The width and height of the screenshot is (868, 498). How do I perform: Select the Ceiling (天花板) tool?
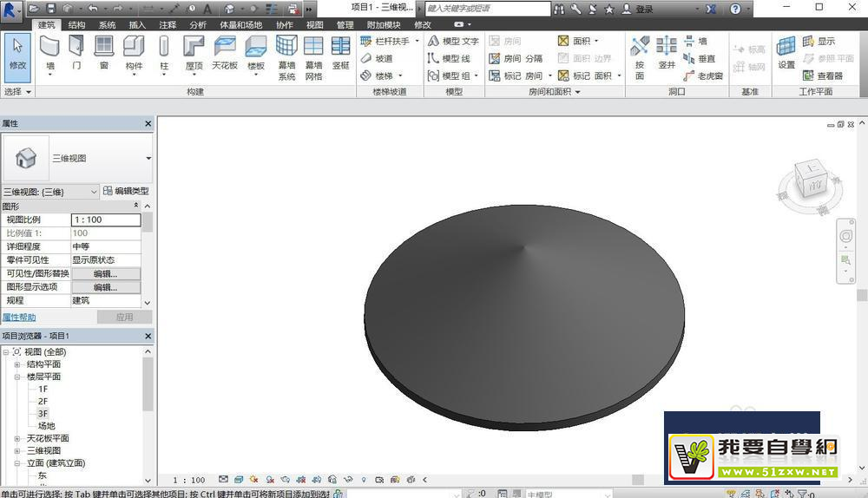[x=225, y=53]
